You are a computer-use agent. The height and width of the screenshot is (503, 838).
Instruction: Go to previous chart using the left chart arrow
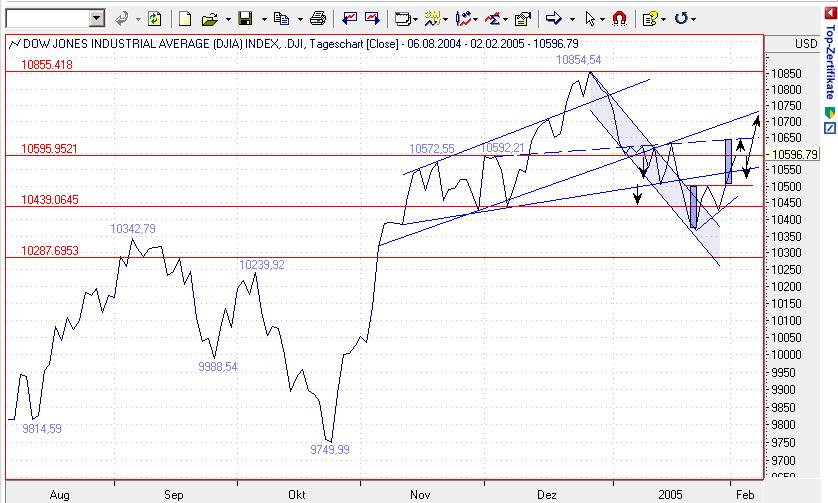point(350,19)
